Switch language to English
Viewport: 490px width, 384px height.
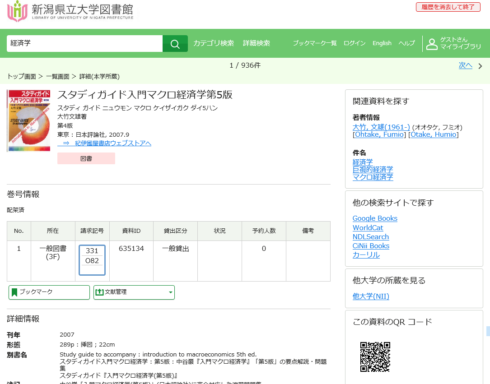click(x=382, y=43)
